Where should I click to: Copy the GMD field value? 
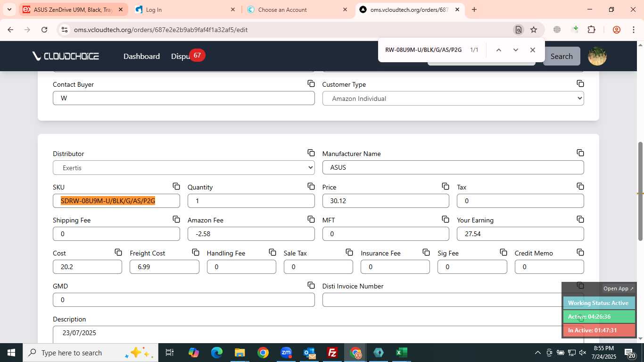[311, 285]
